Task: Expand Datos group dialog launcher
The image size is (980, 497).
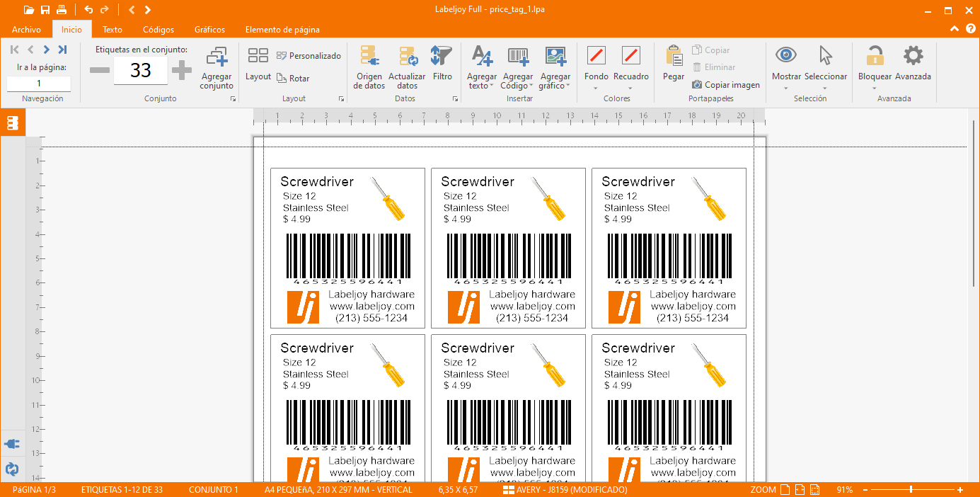Action: [454, 99]
